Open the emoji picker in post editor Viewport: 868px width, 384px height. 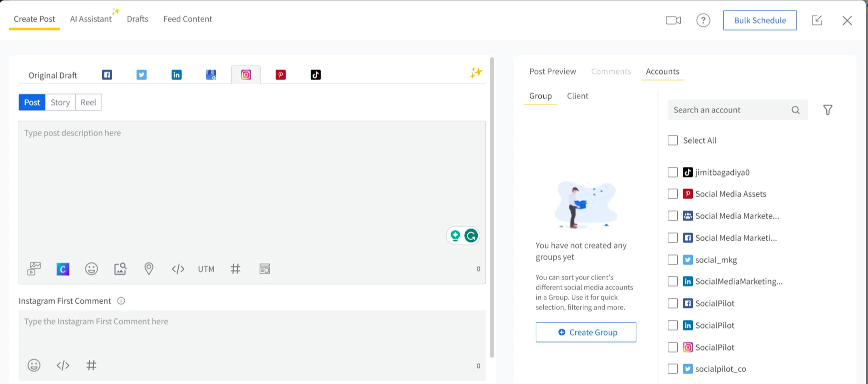[92, 269]
